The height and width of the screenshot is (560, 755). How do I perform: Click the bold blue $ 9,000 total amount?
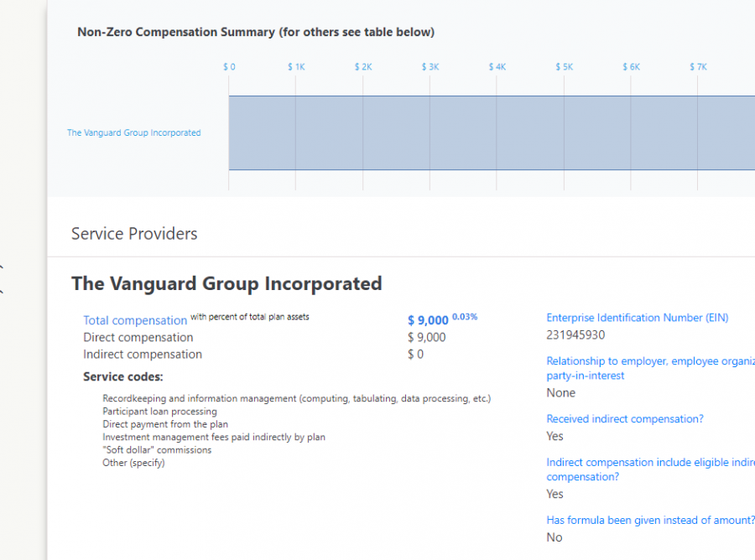click(x=428, y=320)
